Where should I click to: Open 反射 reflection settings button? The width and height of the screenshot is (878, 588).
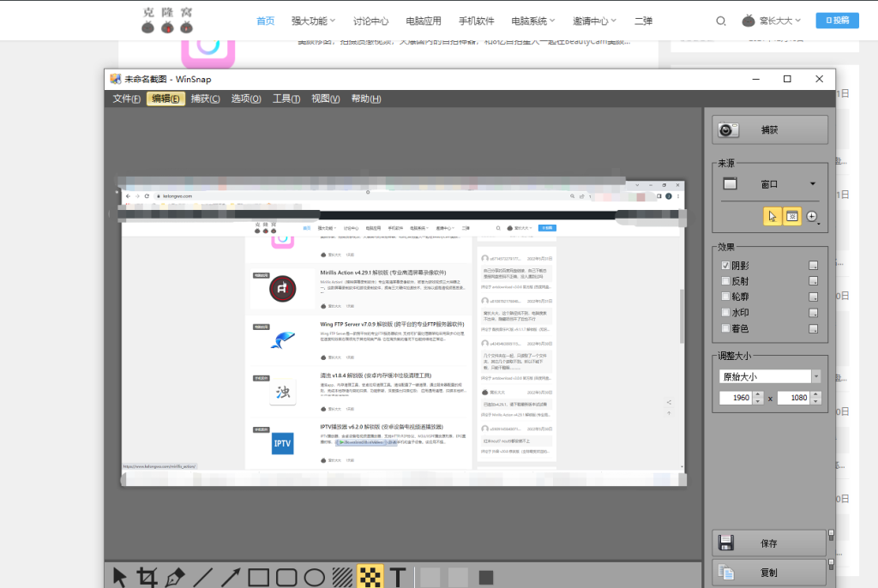[x=813, y=281]
